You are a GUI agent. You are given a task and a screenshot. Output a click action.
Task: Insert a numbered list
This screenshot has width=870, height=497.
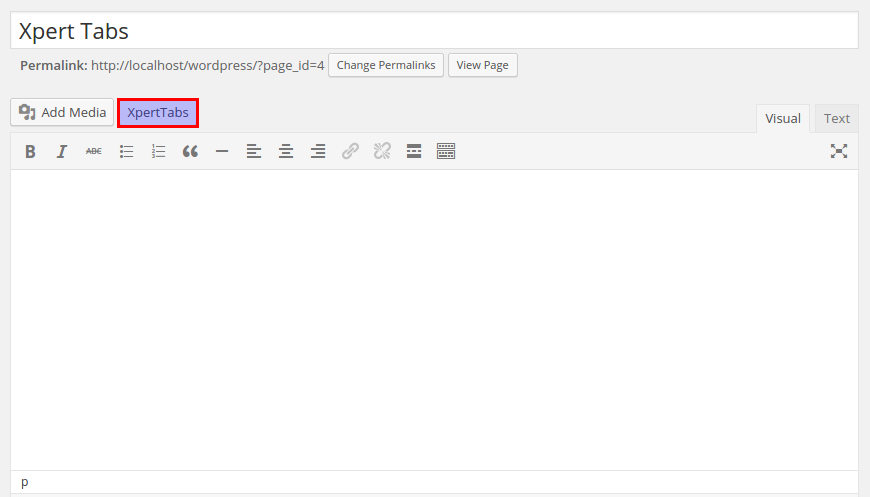click(159, 151)
